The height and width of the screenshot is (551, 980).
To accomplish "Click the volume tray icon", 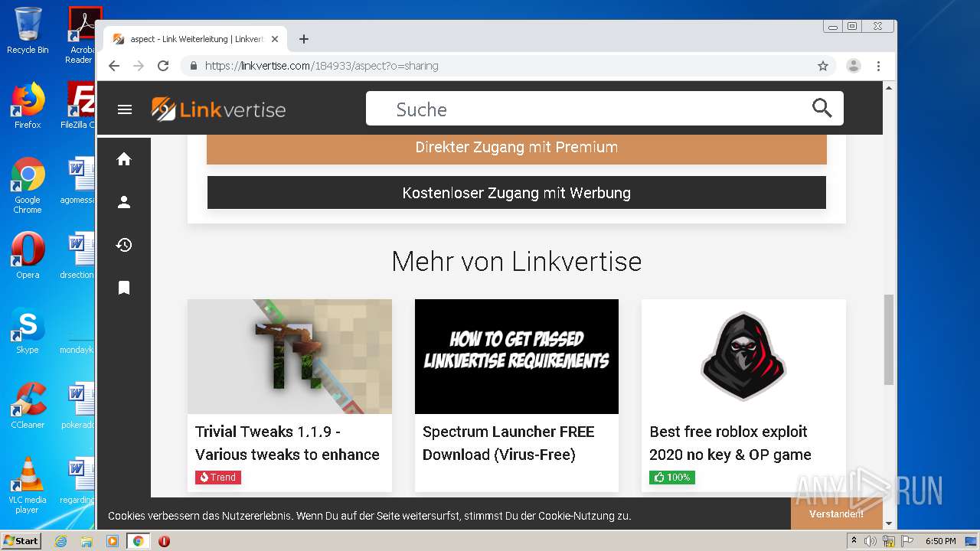I will point(871,541).
